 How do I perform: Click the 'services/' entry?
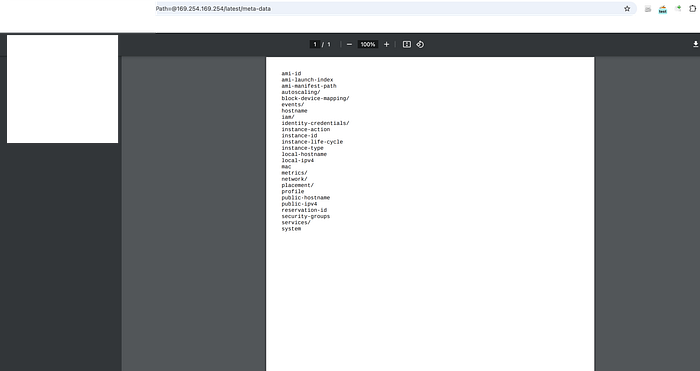click(x=296, y=222)
